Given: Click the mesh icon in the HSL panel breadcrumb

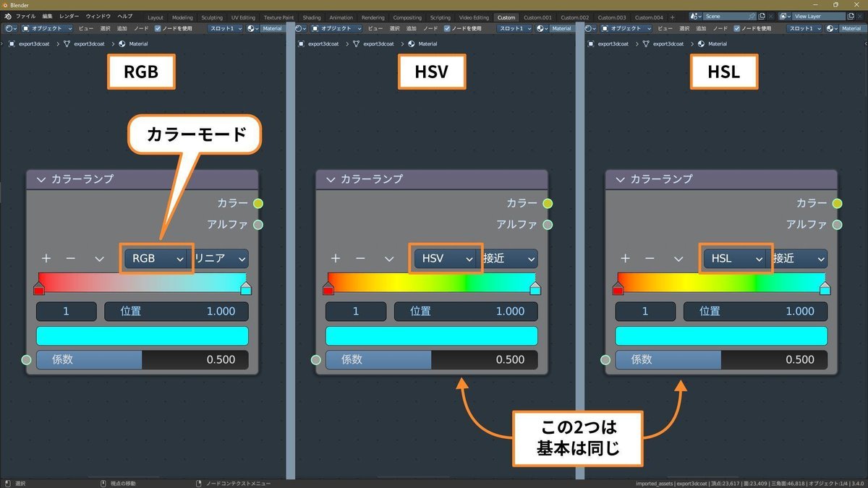Looking at the screenshot, I should click(647, 43).
